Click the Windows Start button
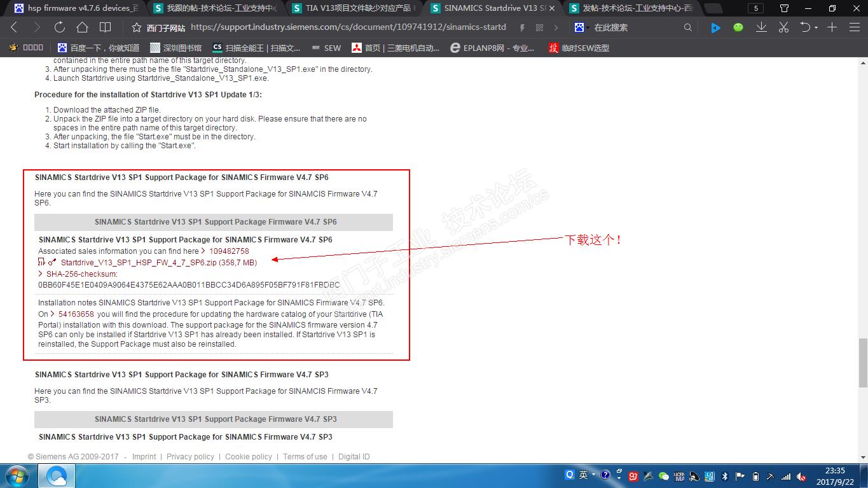Image resolution: width=868 pixels, height=488 pixels. point(17,476)
